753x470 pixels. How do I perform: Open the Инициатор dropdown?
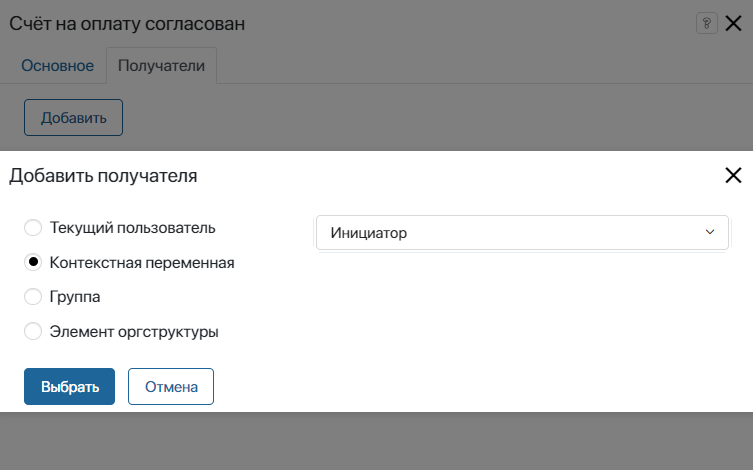[522, 233]
